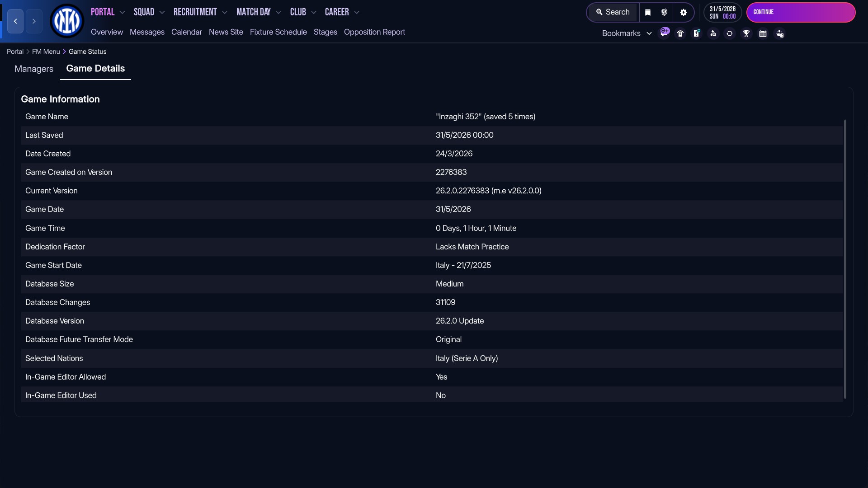
Task: Click the shirt squad bookmark icon
Action: click(x=680, y=33)
